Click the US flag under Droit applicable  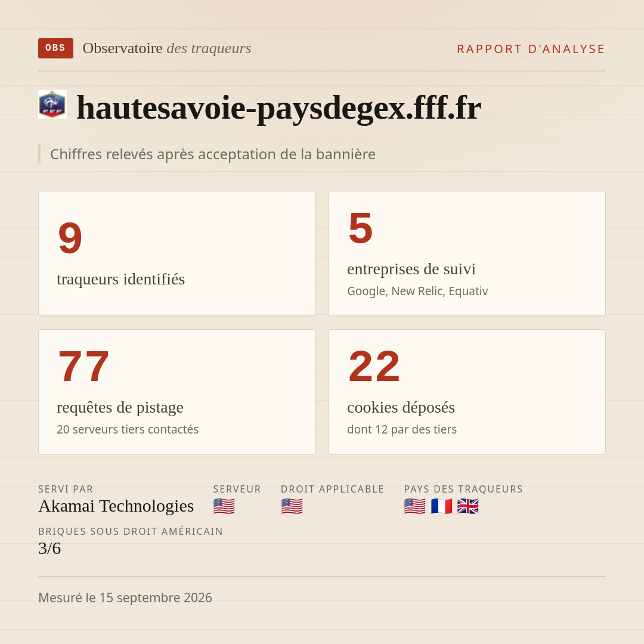(x=292, y=506)
